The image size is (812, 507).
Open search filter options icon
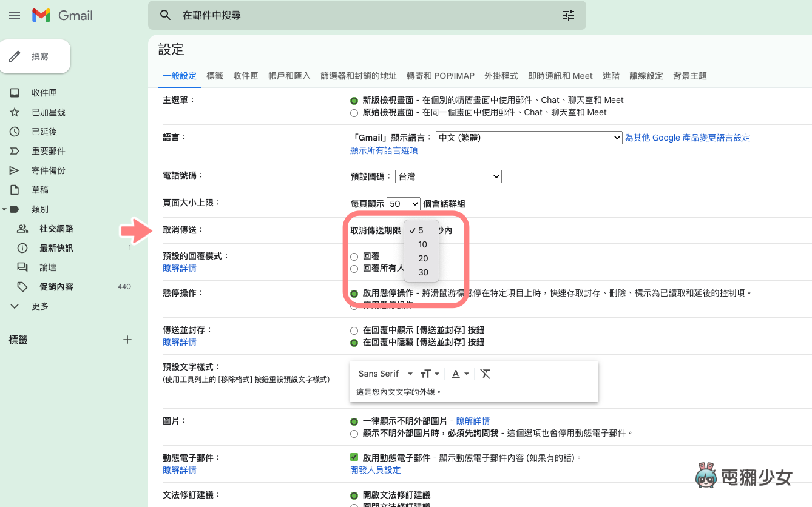[x=569, y=15]
